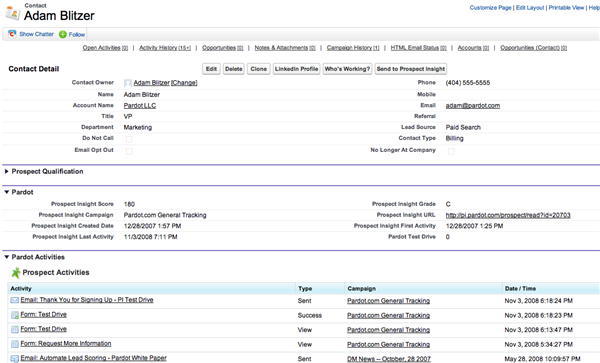
Task: Click the Pardot.com General Tracking campaign field value
Action: click(x=165, y=215)
